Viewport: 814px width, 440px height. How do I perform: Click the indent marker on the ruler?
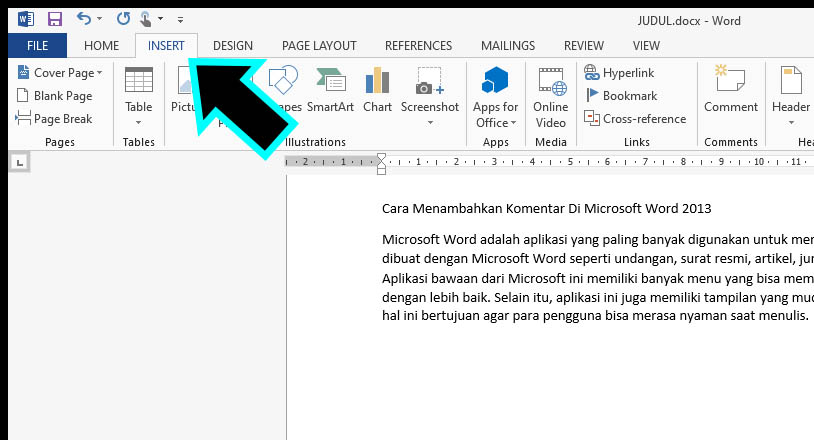[382, 164]
